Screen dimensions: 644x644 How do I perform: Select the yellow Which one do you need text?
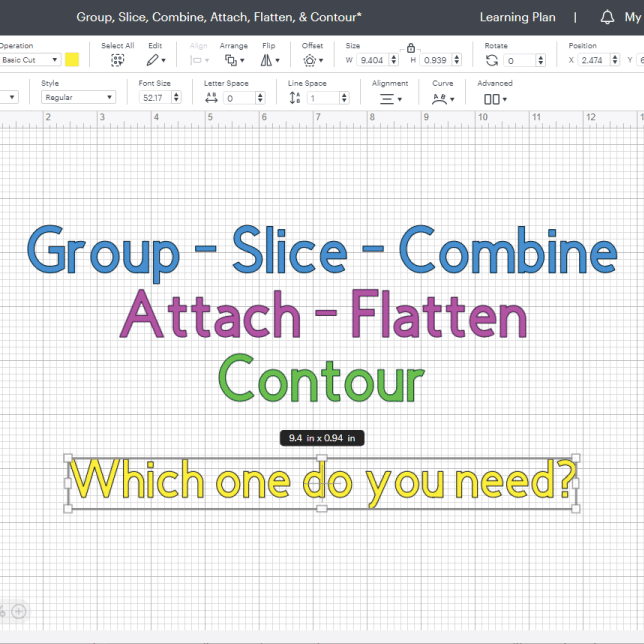pos(323,481)
